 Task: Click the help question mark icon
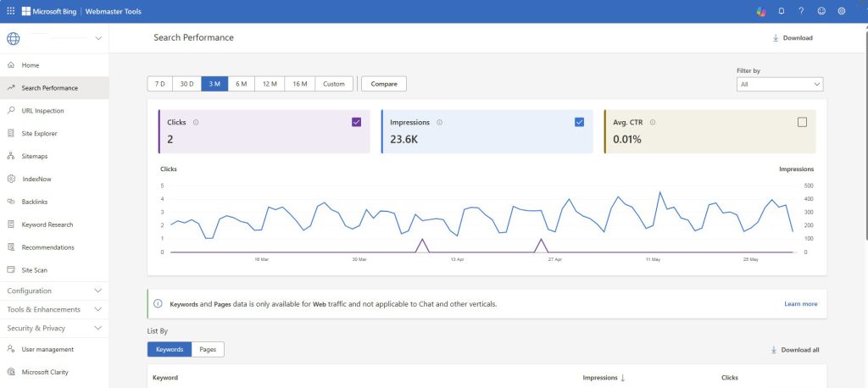coord(801,11)
